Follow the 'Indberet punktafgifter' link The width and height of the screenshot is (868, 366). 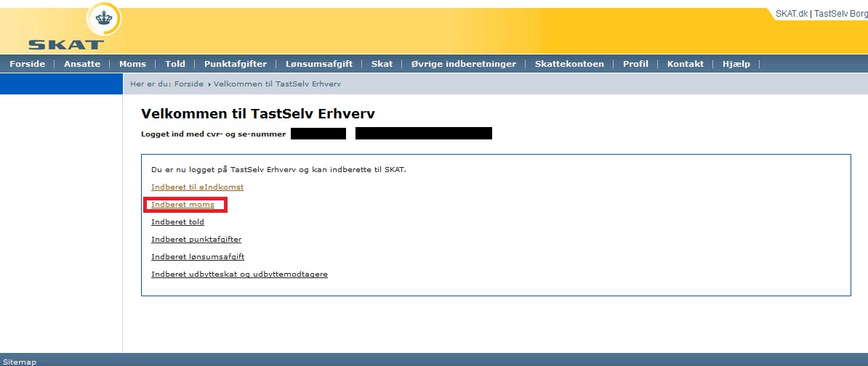click(x=196, y=240)
